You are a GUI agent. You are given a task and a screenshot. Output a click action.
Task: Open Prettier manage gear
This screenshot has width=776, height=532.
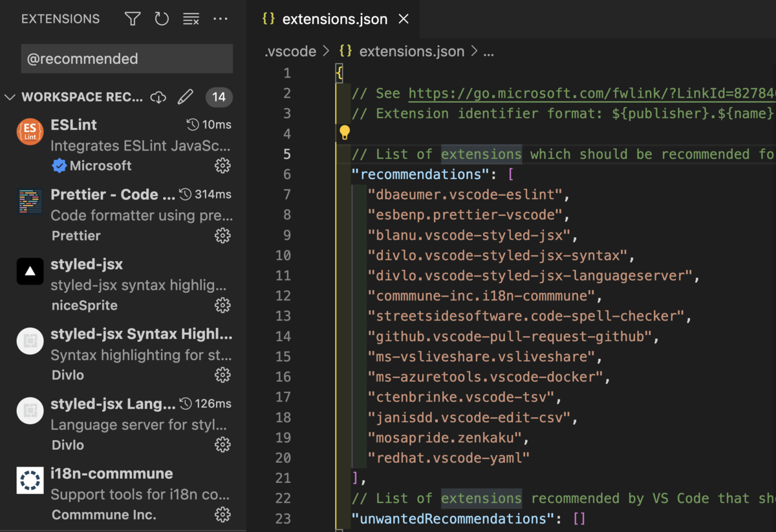tap(222, 236)
